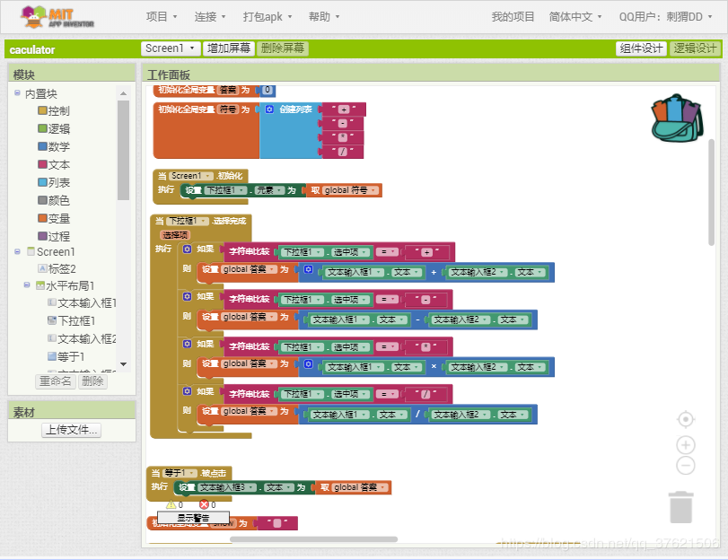Open the Screen1 screen selector dropdown
The height and width of the screenshot is (560, 728).
coord(170,49)
